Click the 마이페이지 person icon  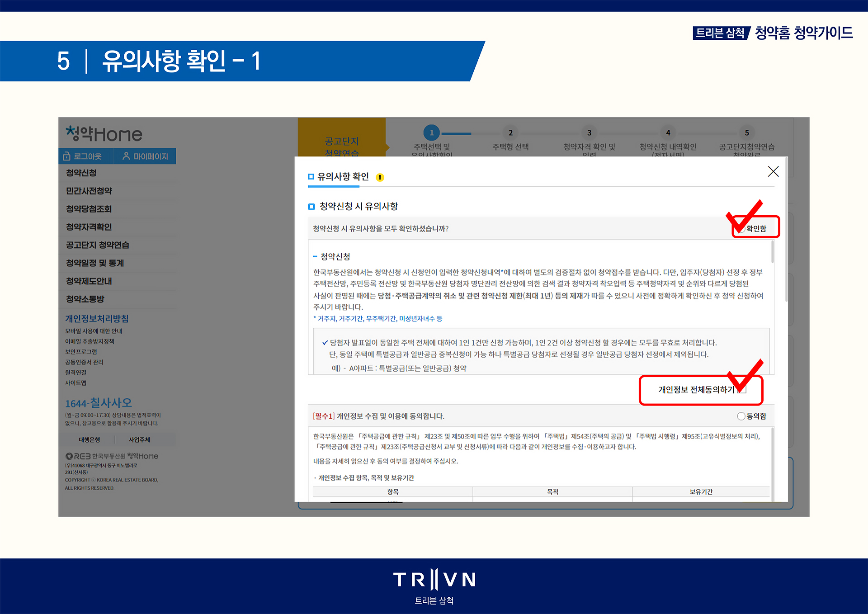(126, 156)
